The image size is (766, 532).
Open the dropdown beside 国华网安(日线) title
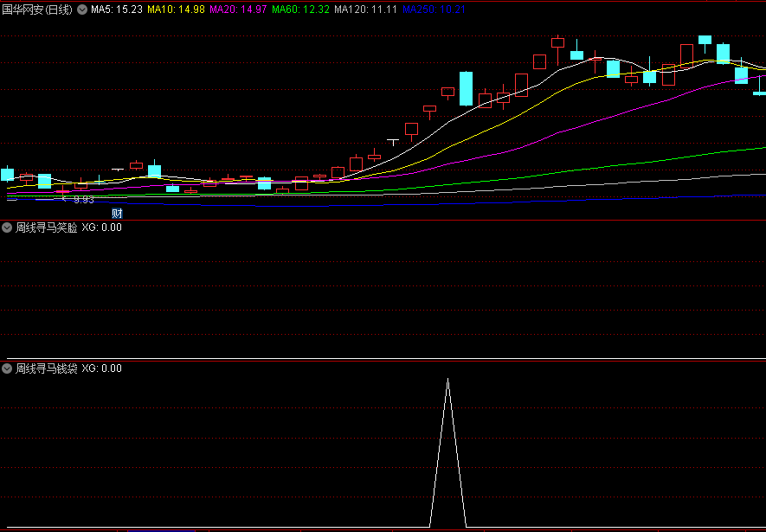point(82,10)
